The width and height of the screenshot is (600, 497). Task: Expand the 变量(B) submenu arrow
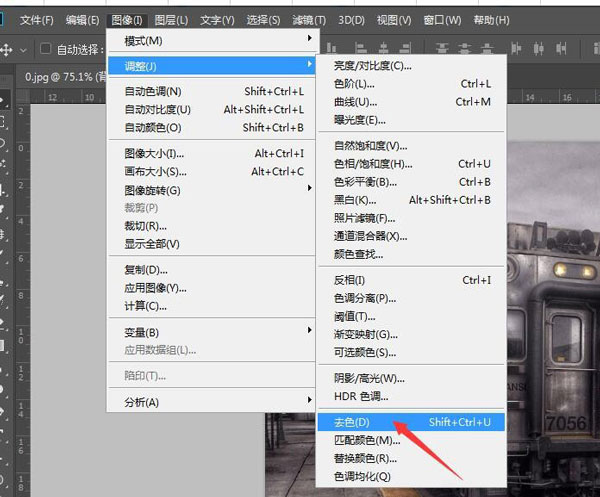pyautogui.click(x=309, y=330)
